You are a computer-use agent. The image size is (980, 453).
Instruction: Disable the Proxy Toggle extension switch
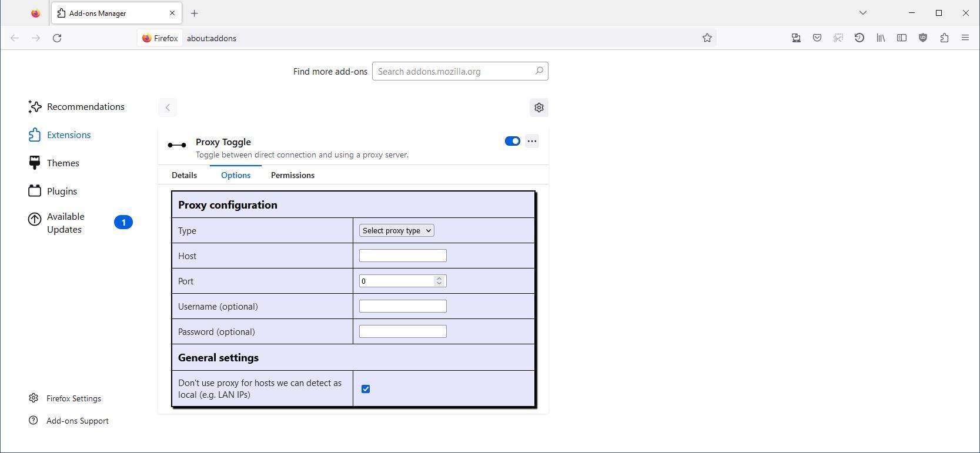[x=513, y=141]
